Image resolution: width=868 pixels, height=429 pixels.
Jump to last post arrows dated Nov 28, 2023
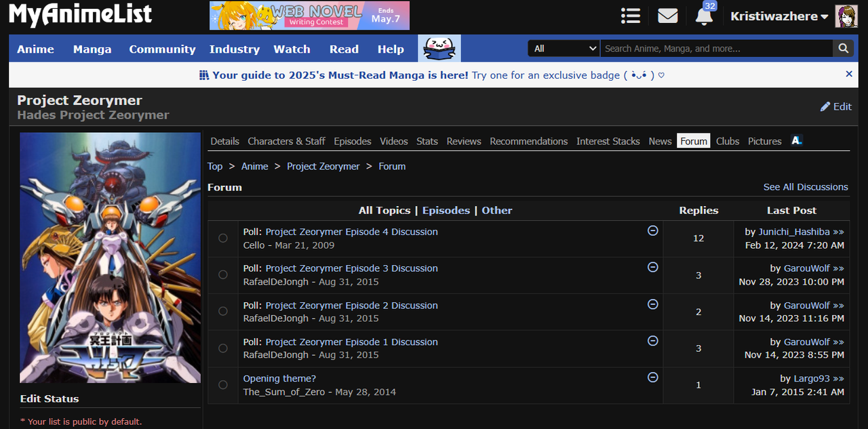coord(839,268)
